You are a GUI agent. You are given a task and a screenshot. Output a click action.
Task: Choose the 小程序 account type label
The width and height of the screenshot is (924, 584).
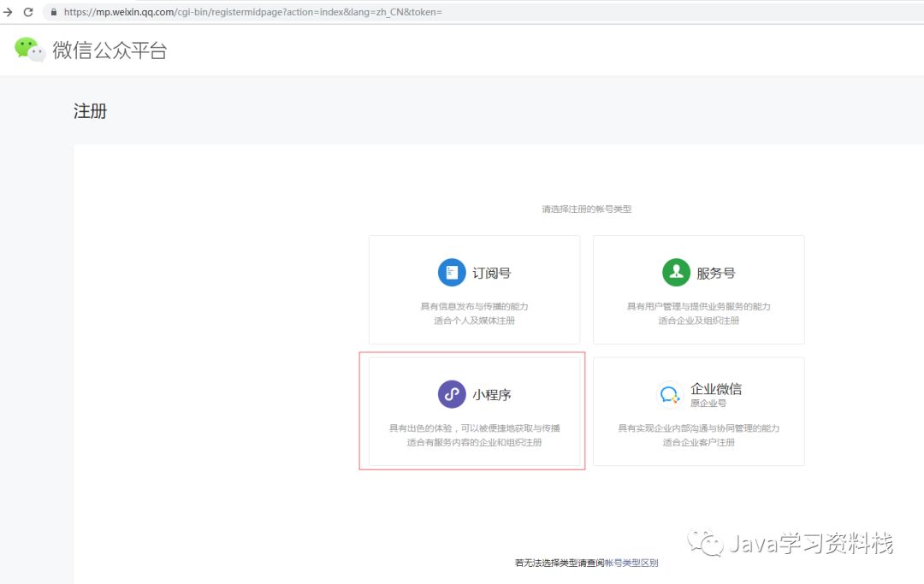(491, 395)
